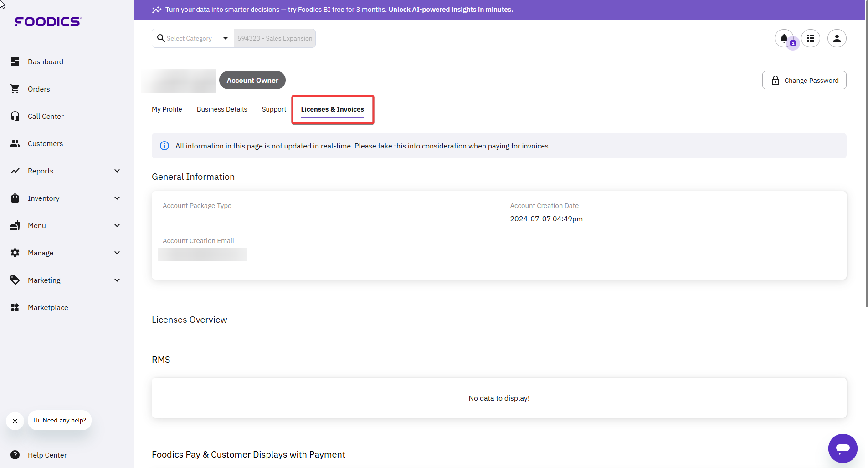Open the Select Category dropdown
This screenshot has width=868, height=468.
[193, 38]
